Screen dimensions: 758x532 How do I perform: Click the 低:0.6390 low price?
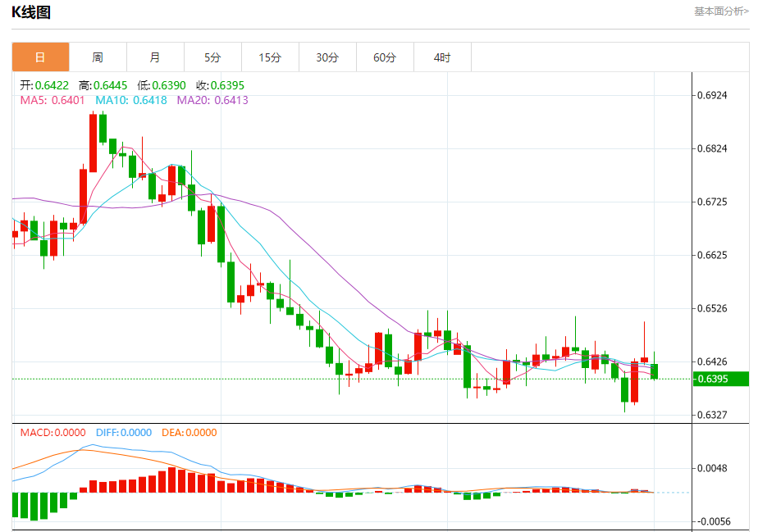coord(162,85)
